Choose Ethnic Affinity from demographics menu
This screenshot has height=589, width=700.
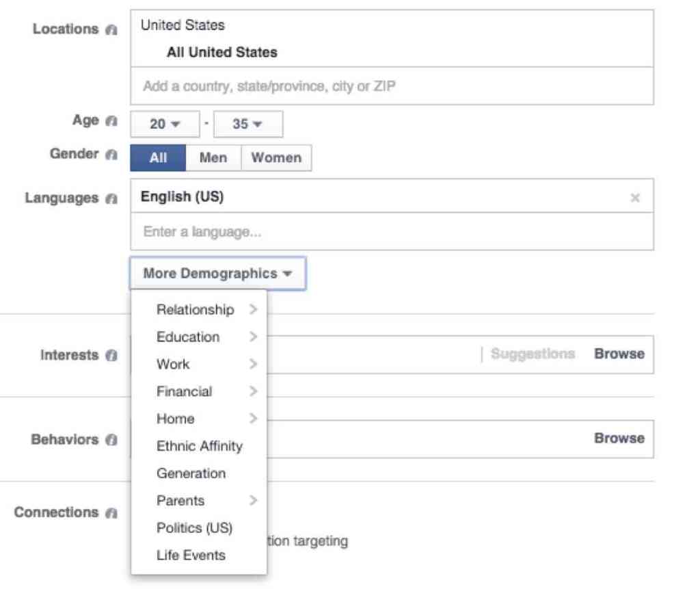coord(199,446)
